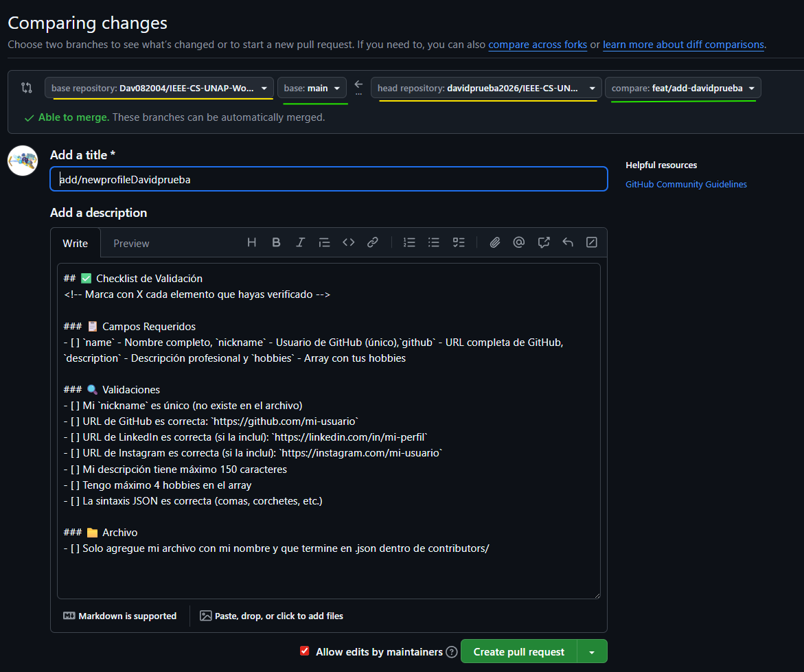Apply bold formatting in description toolbar
The height and width of the screenshot is (672, 804).
tap(276, 242)
